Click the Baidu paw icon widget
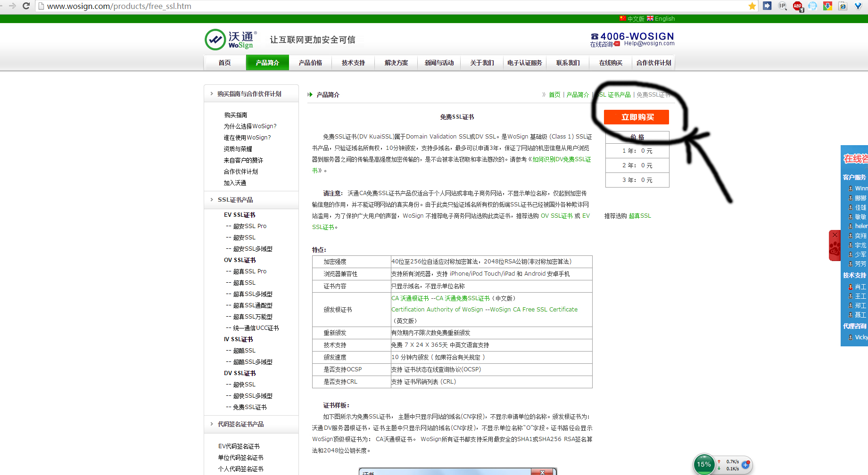The image size is (868, 475). click(x=835, y=249)
